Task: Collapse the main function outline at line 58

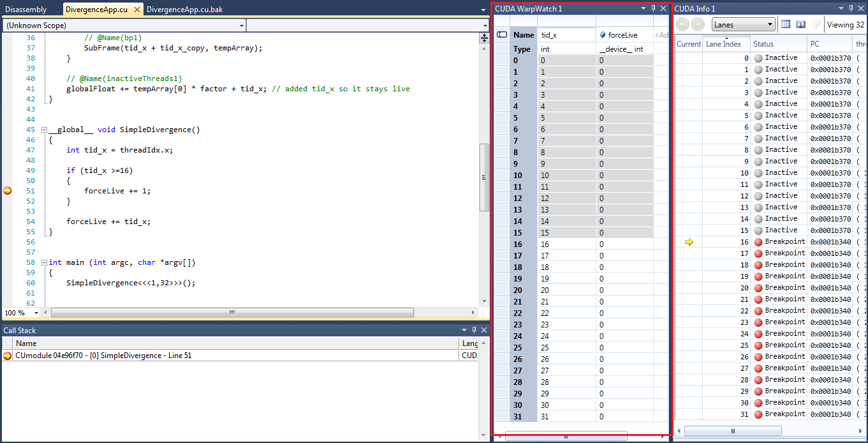Action: tap(43, 262)
